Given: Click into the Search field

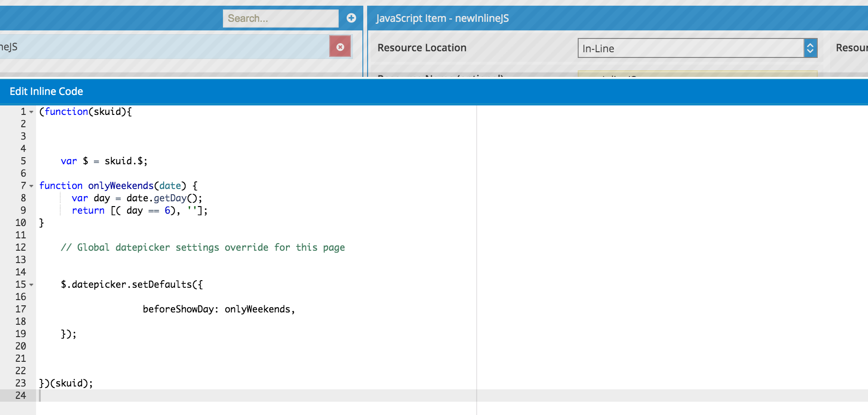Looking at the screenshot, I should coord(281,19).
